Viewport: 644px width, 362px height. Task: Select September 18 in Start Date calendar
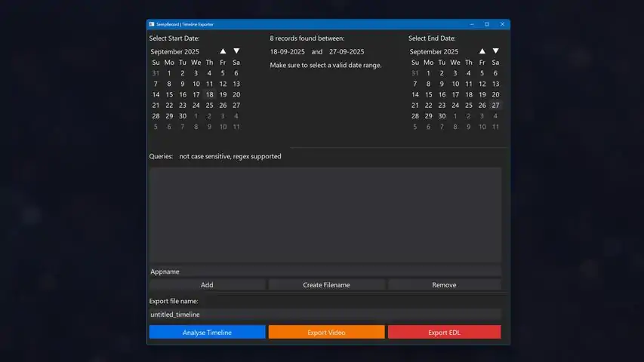[x=209, y=94]
